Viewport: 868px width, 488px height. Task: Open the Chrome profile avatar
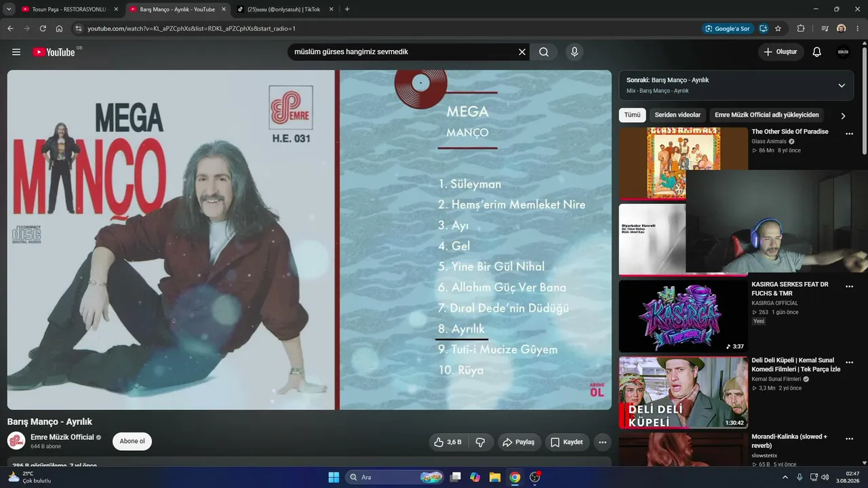(842, 28)
